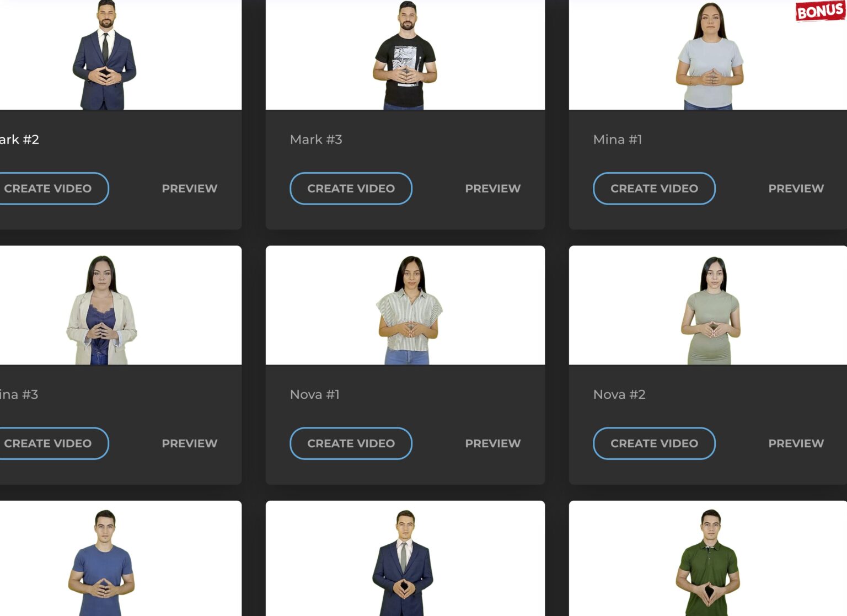The width and height of the screenshot is (847, 616).
Task: Click CREATE VIDEO for Nova #2
Action: pos(654,443)
